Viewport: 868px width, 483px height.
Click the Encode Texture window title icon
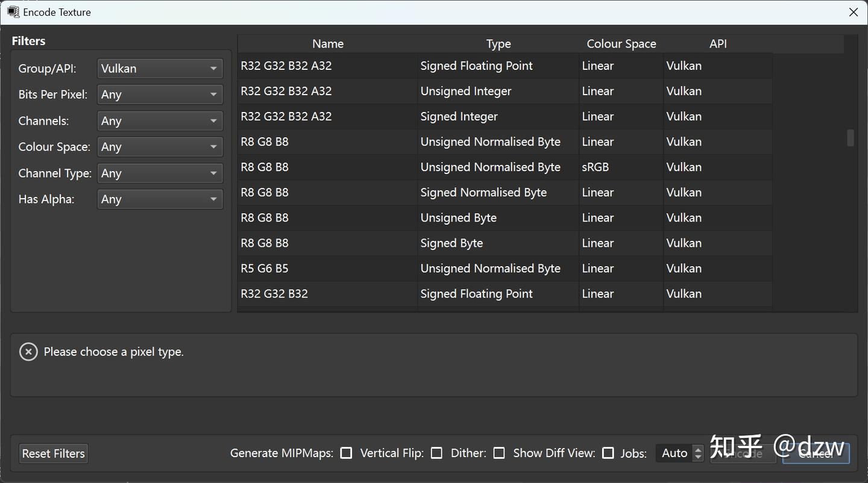pos(13,12)
